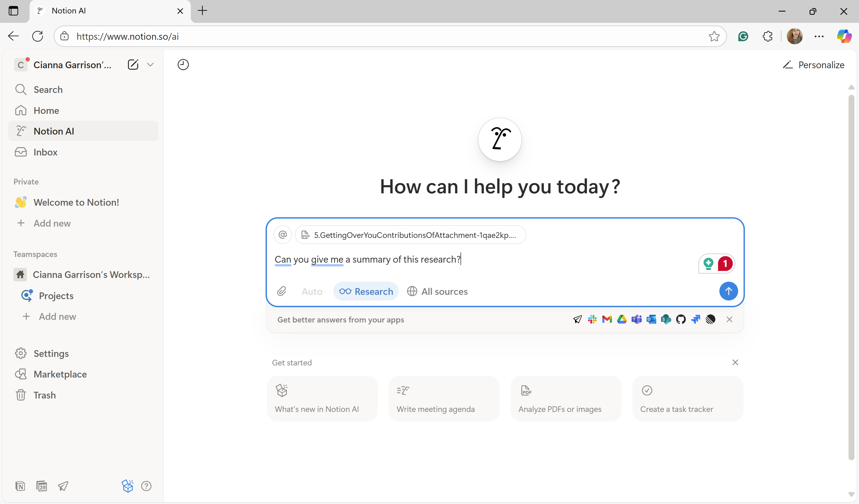Expand Cianna Garrison's Workspace teamspace
Viewport: 859px width, 504px height.
click(91, 275)
